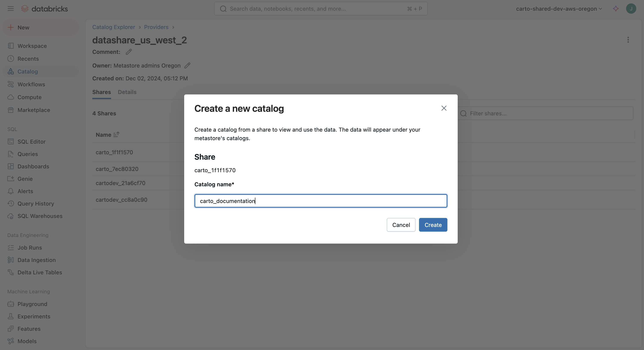The width and height of the screenshot is (644, 350).
Task: Switch to the Details tab
Action: point(127,92)
